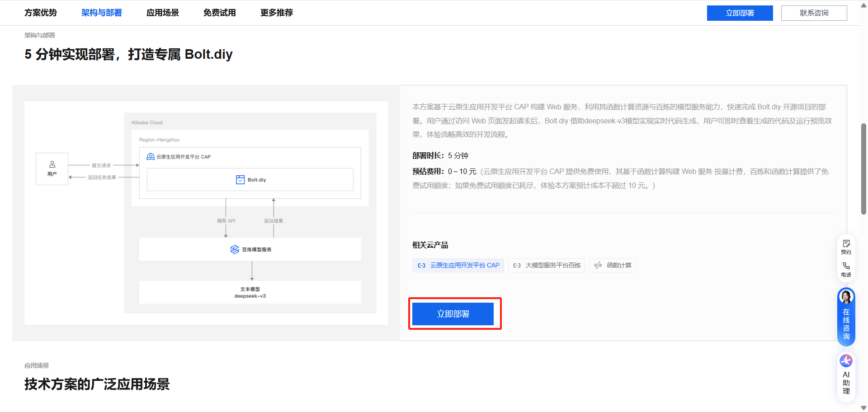Click the Alibaba Cloud label in diagram
Screen dimensions: 868x412
[x=147, y=122]
